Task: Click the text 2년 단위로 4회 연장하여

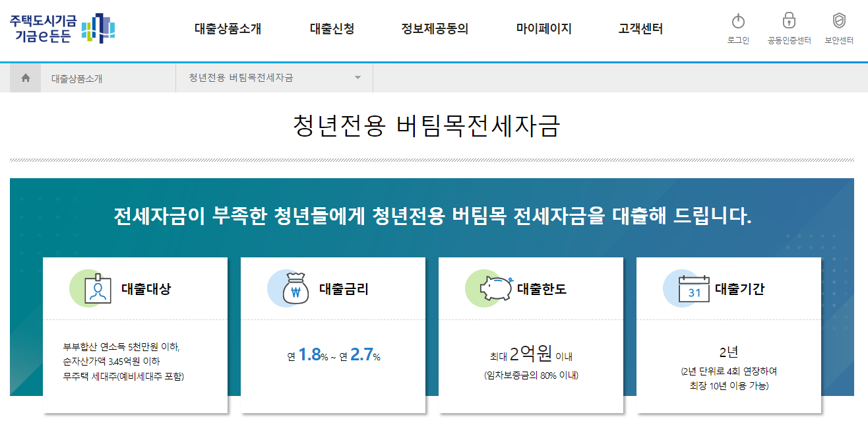Action: [729, 372]
